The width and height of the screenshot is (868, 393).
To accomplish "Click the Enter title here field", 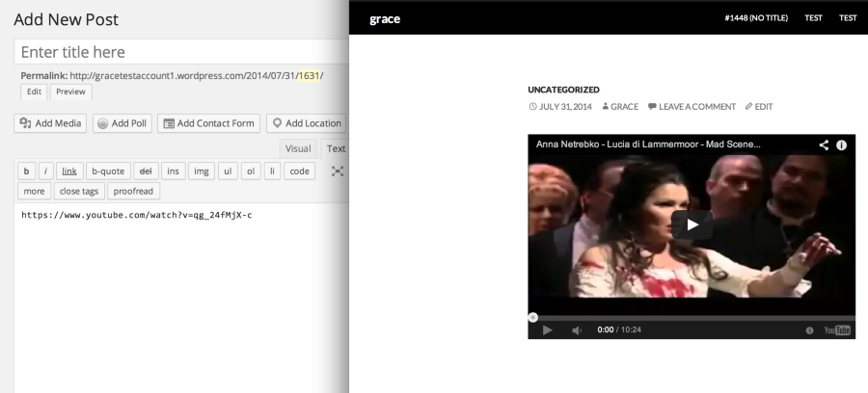I will tap(181, 52).
